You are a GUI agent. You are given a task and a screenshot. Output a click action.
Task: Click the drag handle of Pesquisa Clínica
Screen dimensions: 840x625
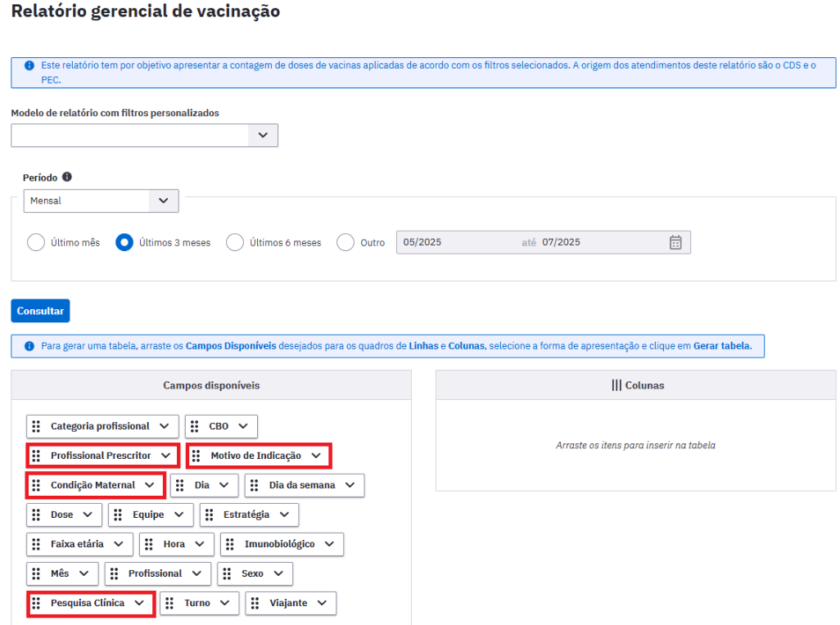click(x=36, y=603)
